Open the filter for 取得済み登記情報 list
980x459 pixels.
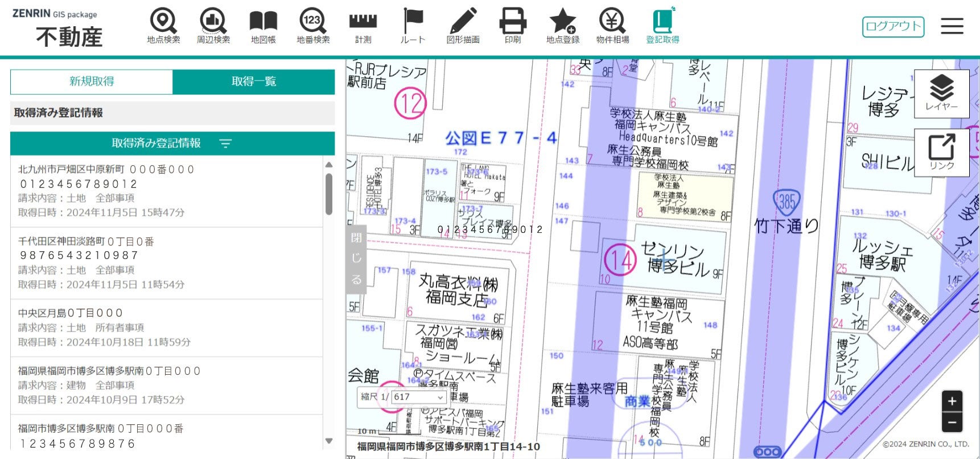pos(225,144)
